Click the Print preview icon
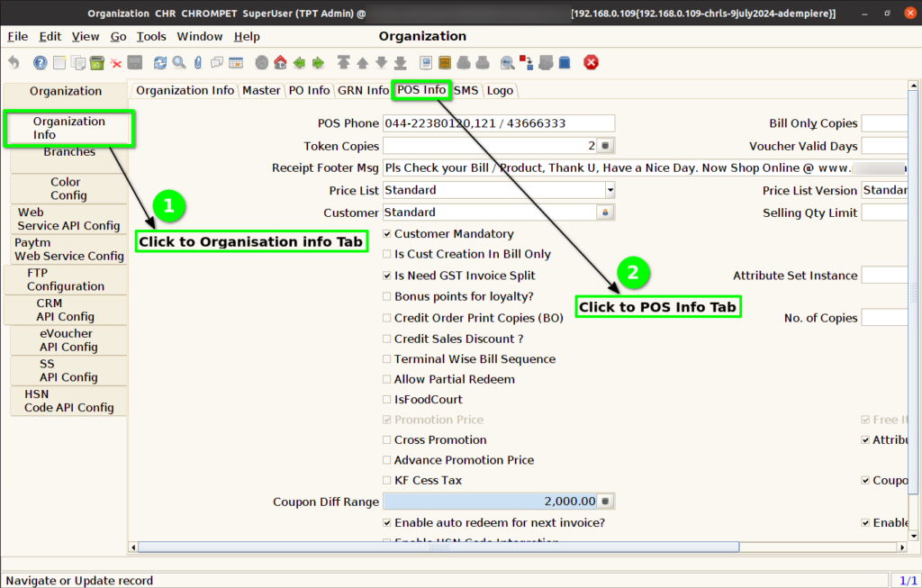922x588 pixels. 464,62
